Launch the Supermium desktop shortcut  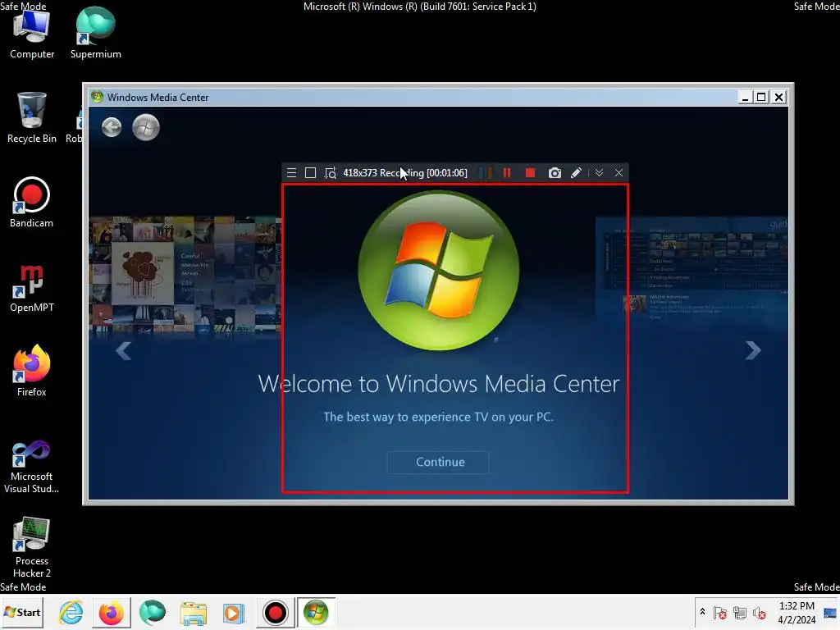click(95, 33)
